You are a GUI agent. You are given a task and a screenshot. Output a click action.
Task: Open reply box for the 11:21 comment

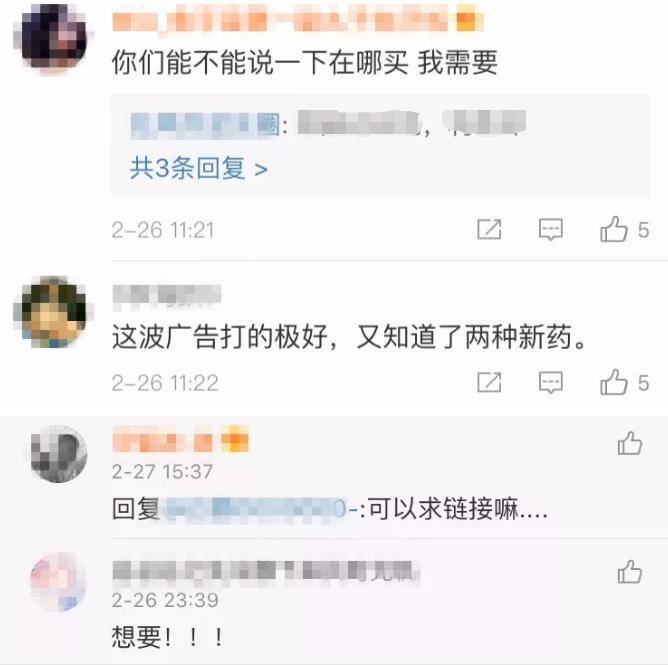pyautogui.click(x=550, y=230)
